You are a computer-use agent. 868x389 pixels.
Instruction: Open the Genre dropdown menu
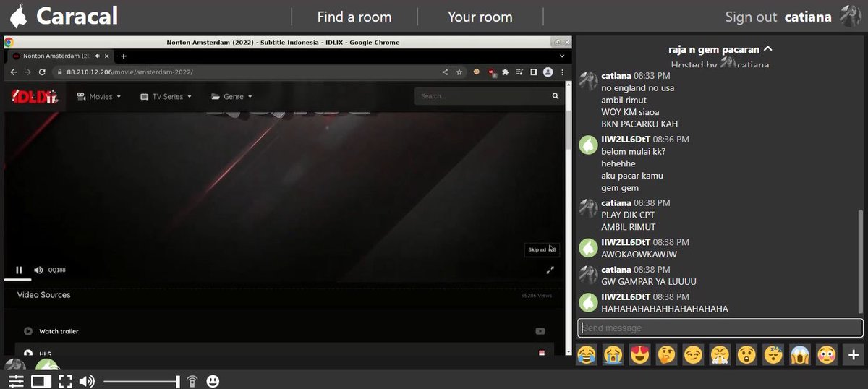tap(231, 96)
